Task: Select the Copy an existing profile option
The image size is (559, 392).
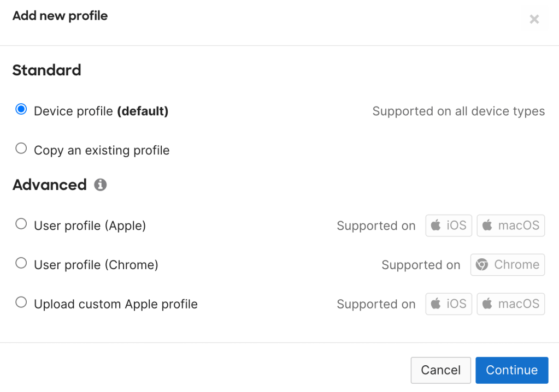Action: pyautogui.click(x=21, y=149)
